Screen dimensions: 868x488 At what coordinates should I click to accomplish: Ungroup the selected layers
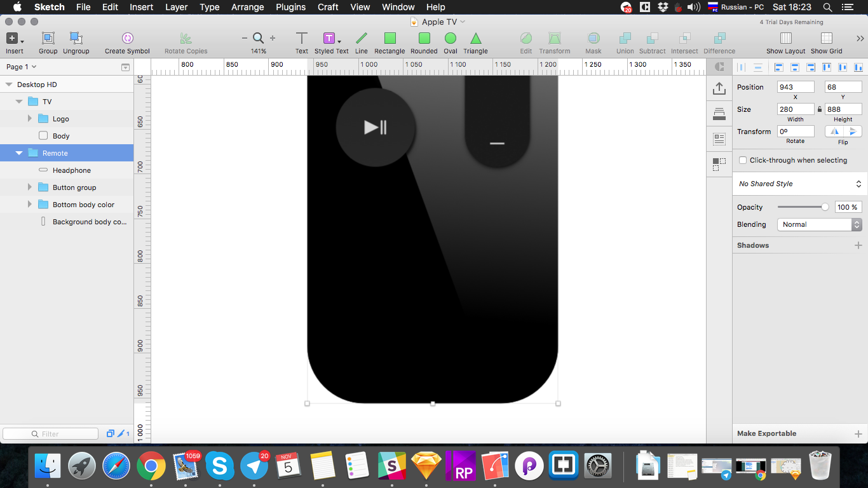pyautogui.click(x=76, y=39)
